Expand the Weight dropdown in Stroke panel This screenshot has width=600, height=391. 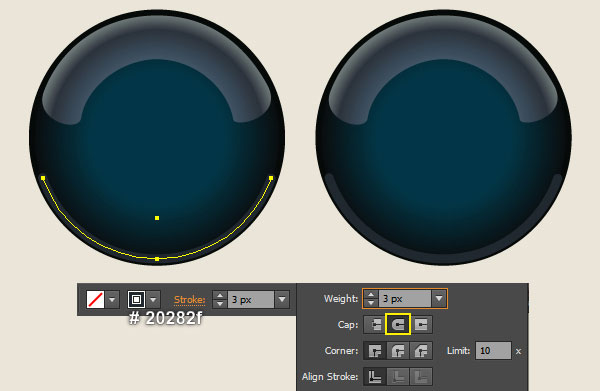[439, 298]
